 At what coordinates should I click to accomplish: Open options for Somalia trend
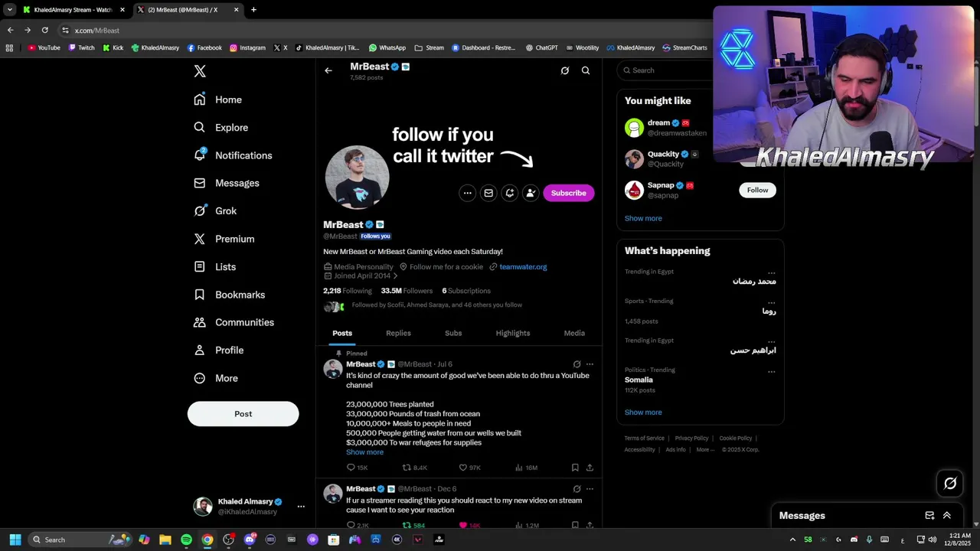pos(772,371)
